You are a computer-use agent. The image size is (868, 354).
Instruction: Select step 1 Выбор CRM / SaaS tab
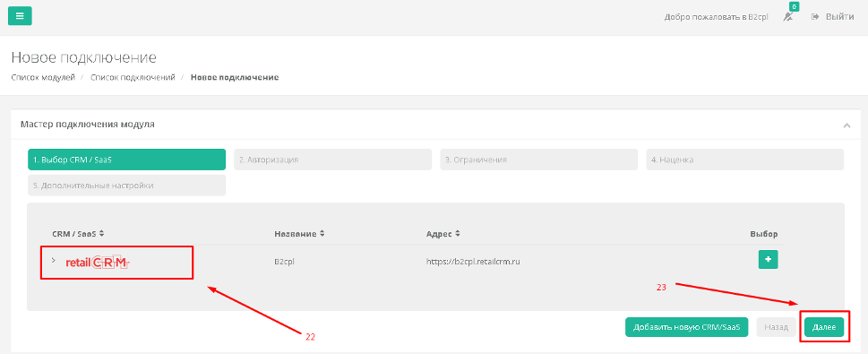127,160
